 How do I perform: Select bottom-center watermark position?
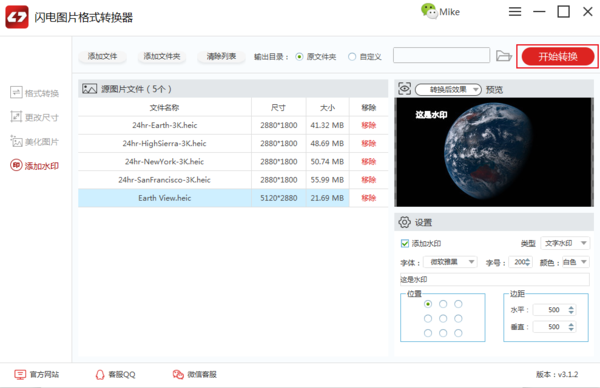(443, 333)
